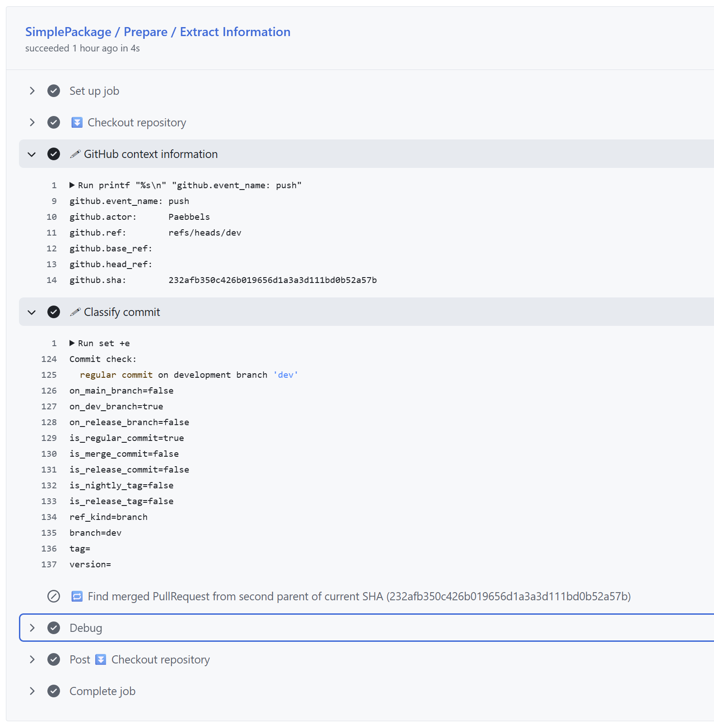Click the blue arrow icon before Checkout repository
The image size is (714, 728).
point(77,122)
